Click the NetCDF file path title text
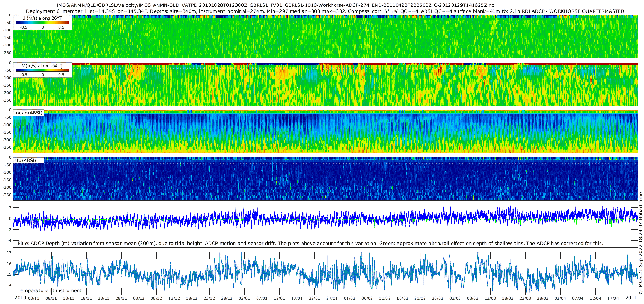 click(x=275, y=5)
